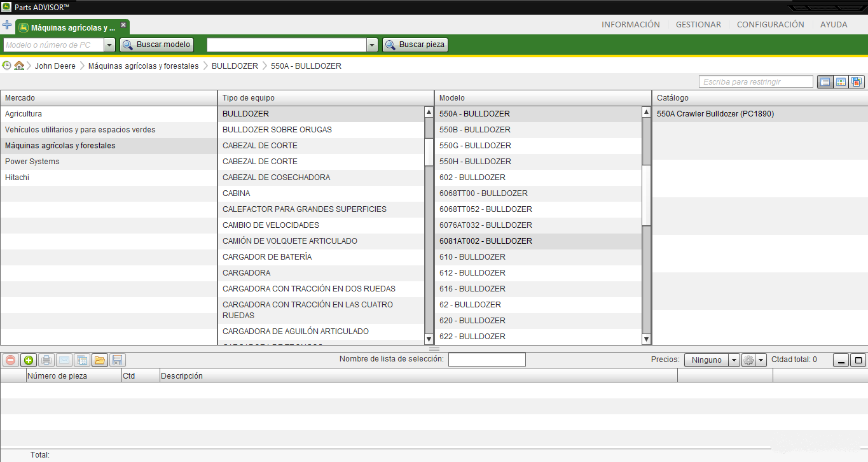Image resolution: width=868 pixels, height=462 pixels.
Task: Maximize the pick list panel
Action: [858, 360]
